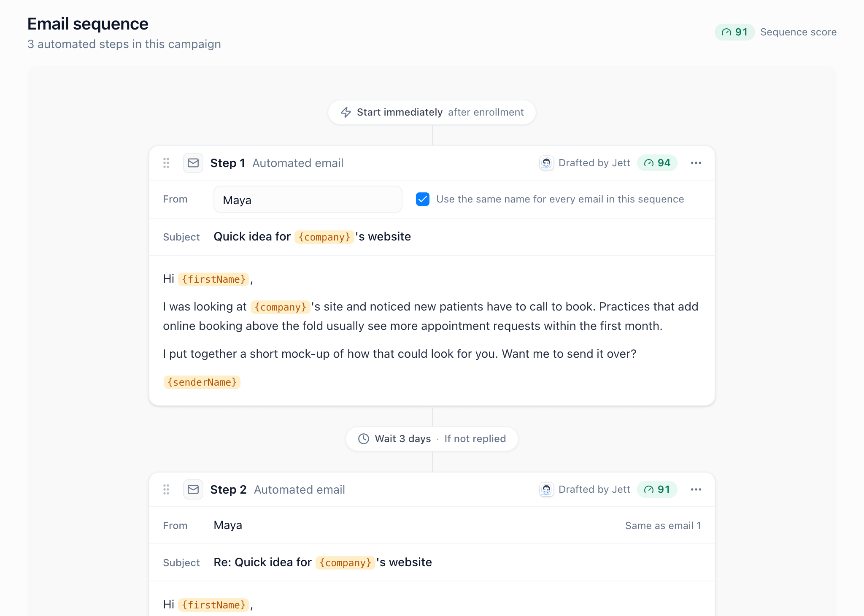The image size is (864, 616).
Task: Click Step 2 drag handle icon
Action: pyautogui.click(x=166, y=489)
